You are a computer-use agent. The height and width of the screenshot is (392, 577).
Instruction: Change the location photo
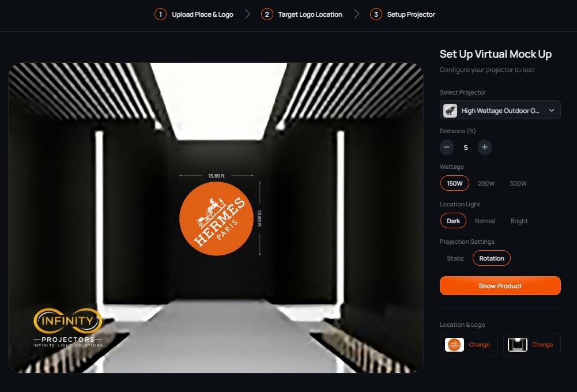coord(542,345)
